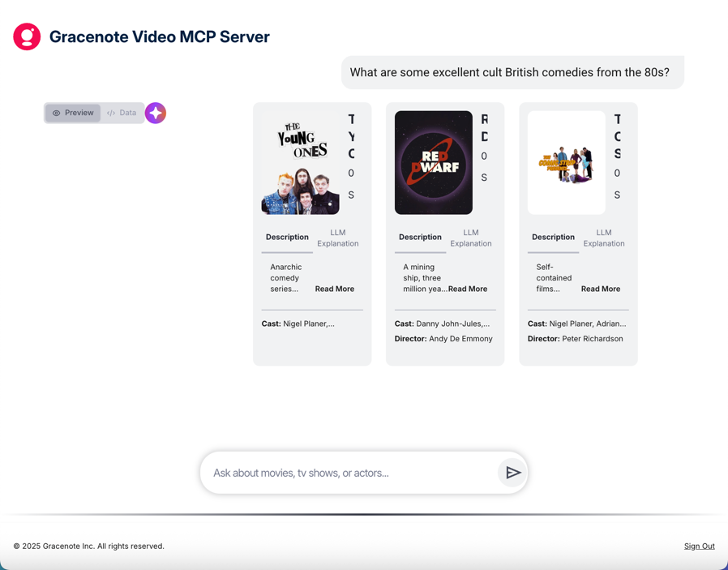Focus the Ask about movies input field

(349, 473)
